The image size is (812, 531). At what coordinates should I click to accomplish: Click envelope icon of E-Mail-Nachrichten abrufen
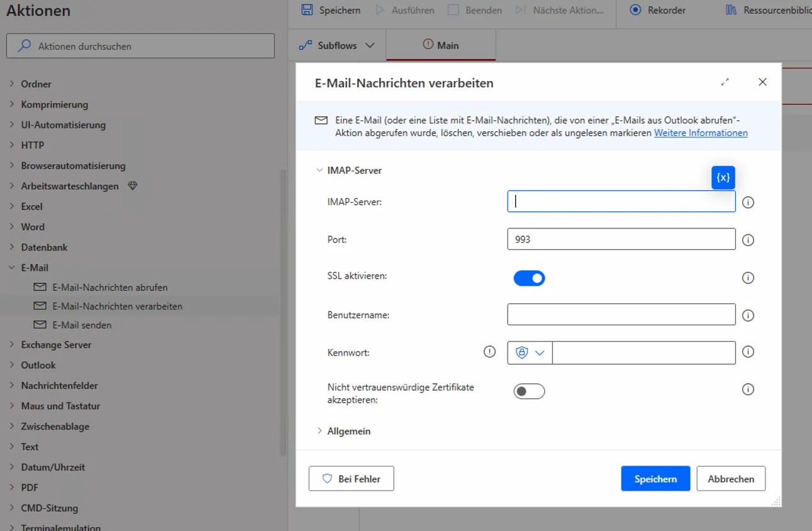[x=40, y=287]
